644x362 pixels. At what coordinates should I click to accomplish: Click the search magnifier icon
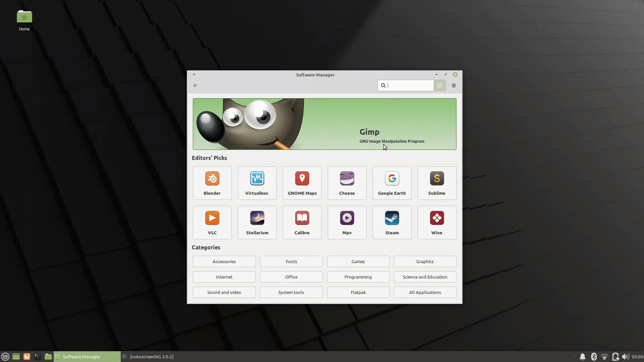(x=383, y=85)
